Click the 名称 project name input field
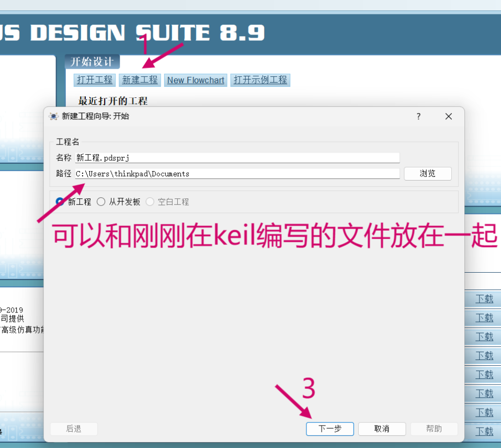 pos(237,158)
